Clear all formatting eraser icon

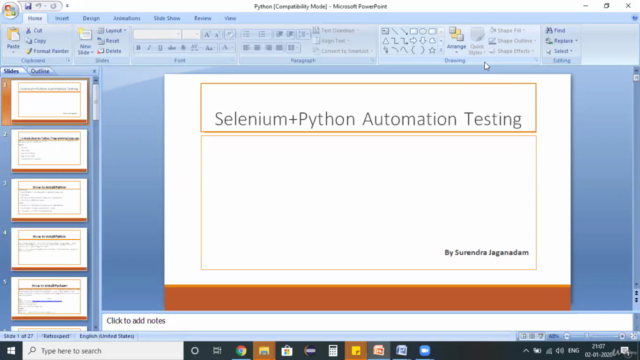click(x=230, y=35)
